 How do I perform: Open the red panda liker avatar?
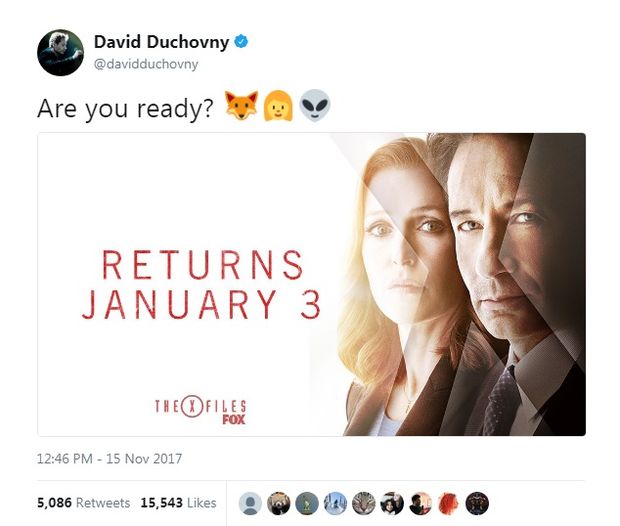279,503
